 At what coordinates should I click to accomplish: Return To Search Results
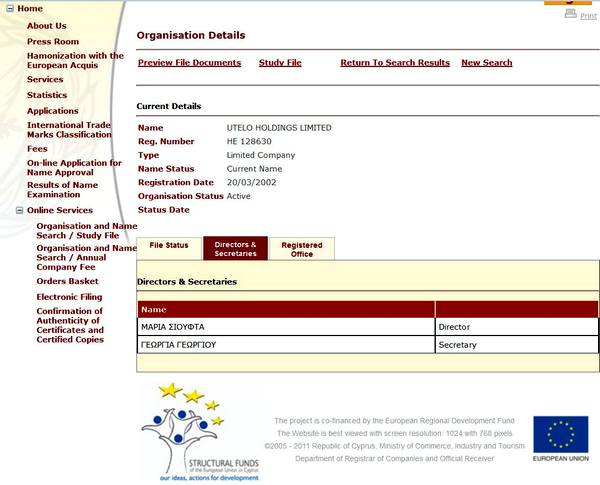(x=394, y=62)
